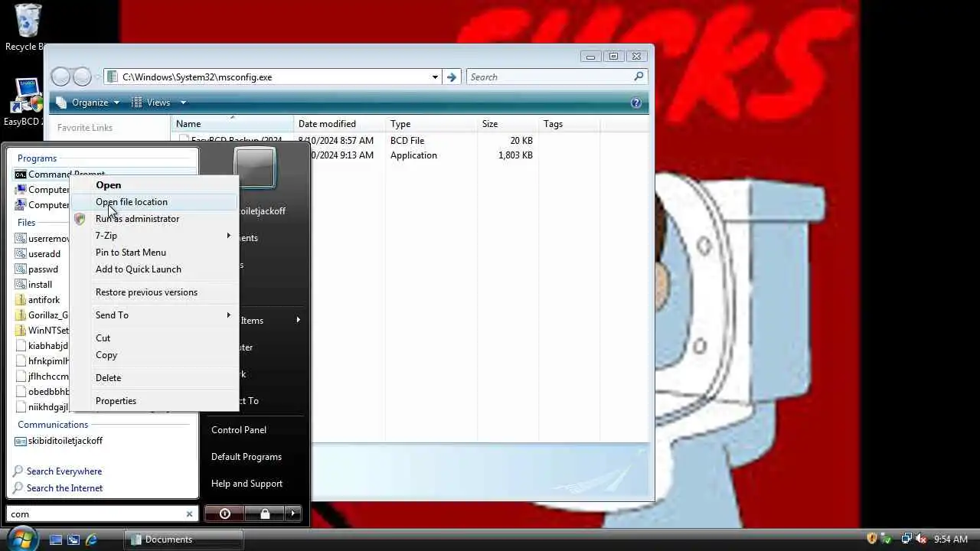Open Control Panel from Start menu
The height and width of the screenshot is (551, 980).
click(x=239, y=430)
